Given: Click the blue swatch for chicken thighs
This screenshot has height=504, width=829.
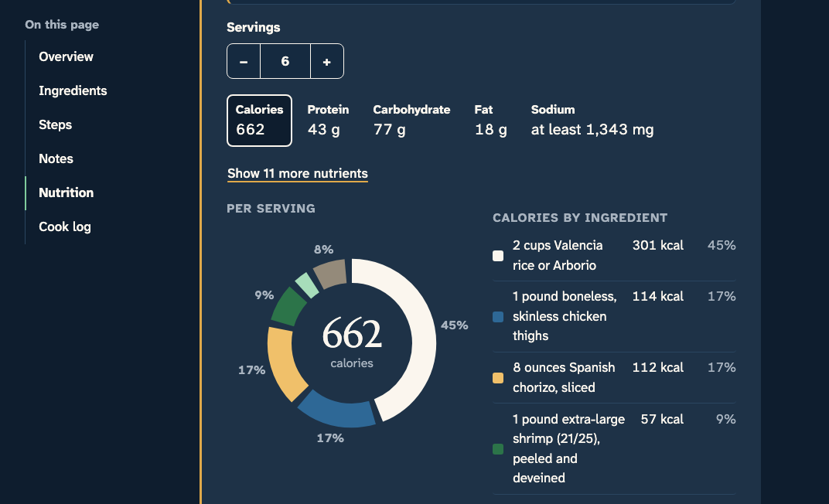Looking at the screenshot, I should click(498, 316).
